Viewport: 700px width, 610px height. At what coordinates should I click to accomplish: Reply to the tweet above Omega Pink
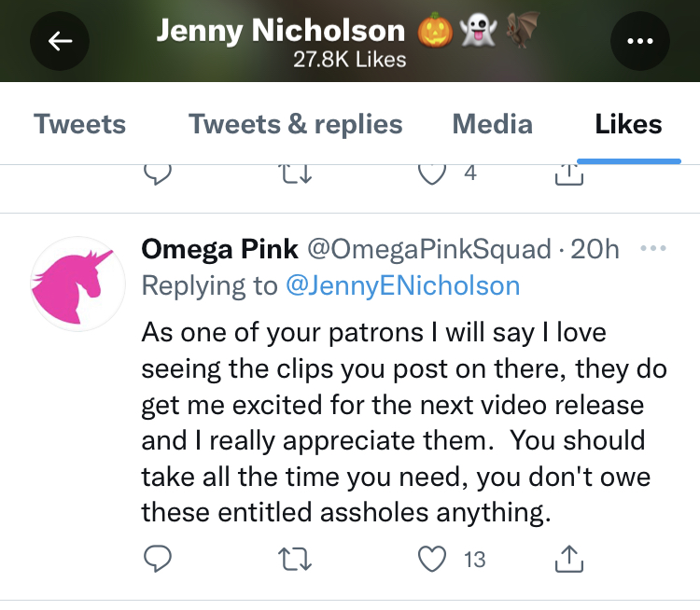point(156,173)
